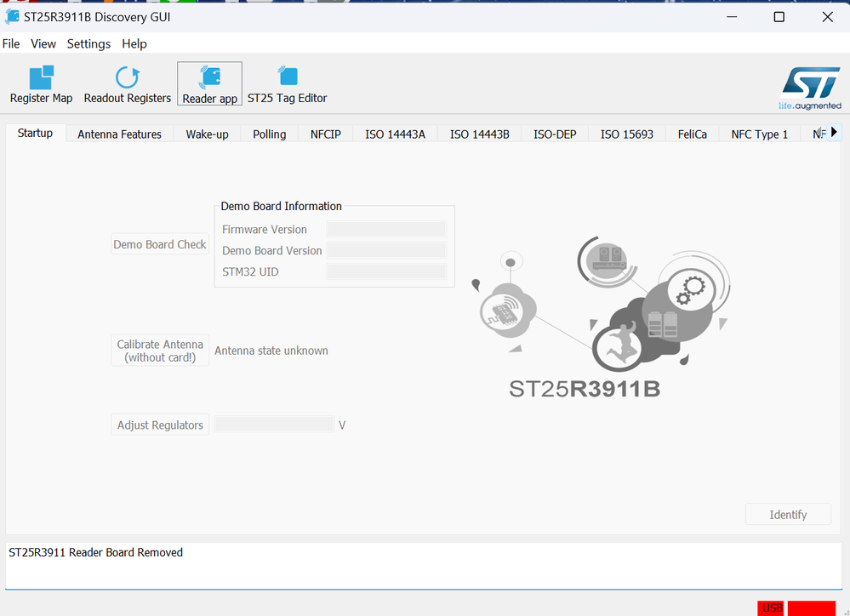Open the ST25 Tag Editor
Viewport: 850px width, 616px height.
[x=288, y=84]
